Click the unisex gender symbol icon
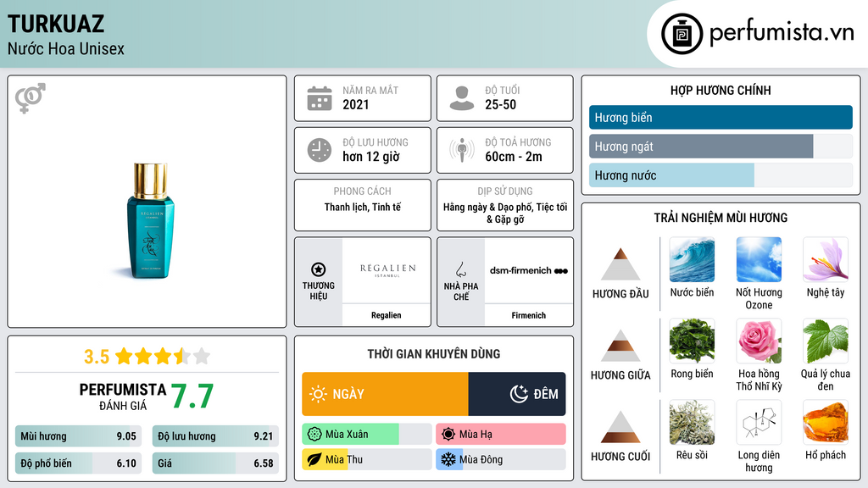 (x=31, y=98)
